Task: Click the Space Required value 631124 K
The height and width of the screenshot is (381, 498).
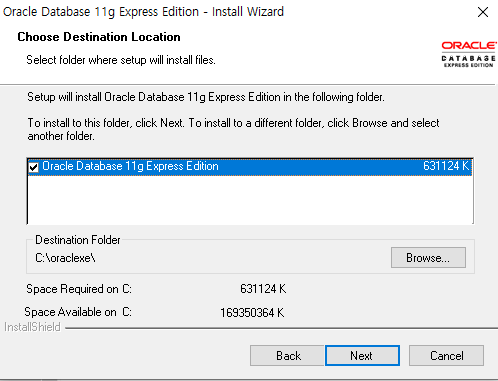Action: coord(263,289)
